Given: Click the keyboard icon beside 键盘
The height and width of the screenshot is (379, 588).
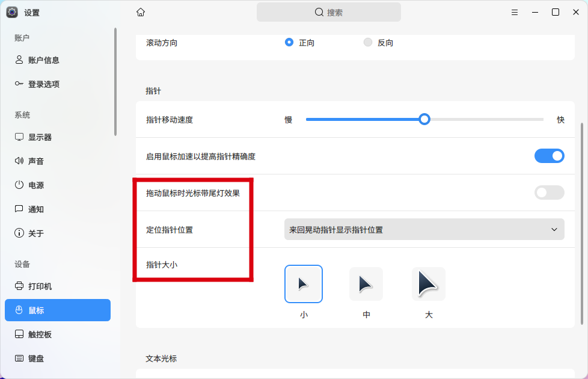Looking at the screenshot, I should (19, 359).
